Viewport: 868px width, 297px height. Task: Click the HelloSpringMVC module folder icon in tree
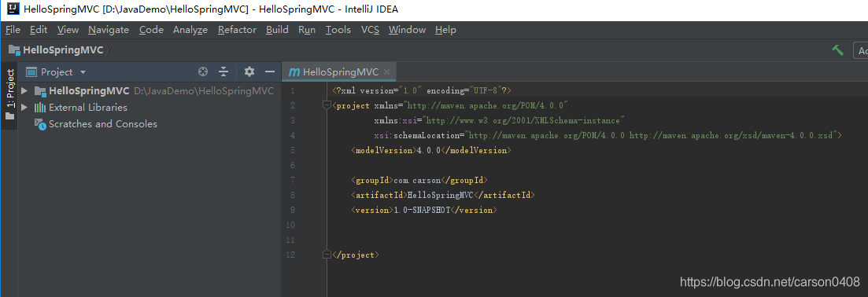(40, 90)
